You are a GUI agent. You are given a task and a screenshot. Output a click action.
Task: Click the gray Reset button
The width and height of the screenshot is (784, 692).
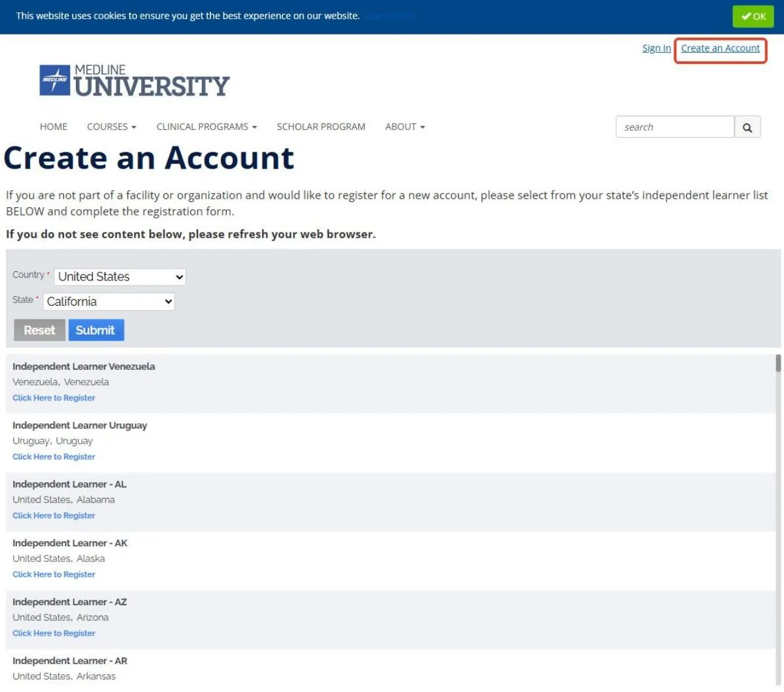pyautogui.click(x=39, y=331)
